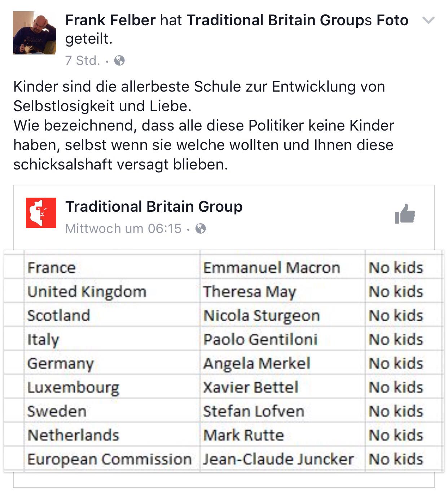Image resolution: width=448 pixels, height=493 pixels.
Task: Open the shared photo at Jean-Claude Juncker row
Action: (224, 459)
